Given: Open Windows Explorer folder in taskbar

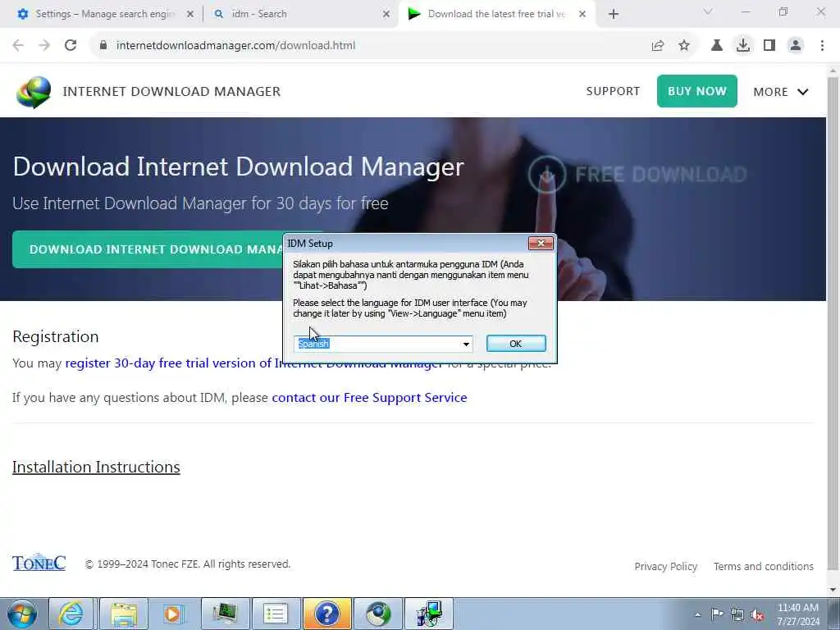Looking at the screenshot, I should [x=124, y=614].
